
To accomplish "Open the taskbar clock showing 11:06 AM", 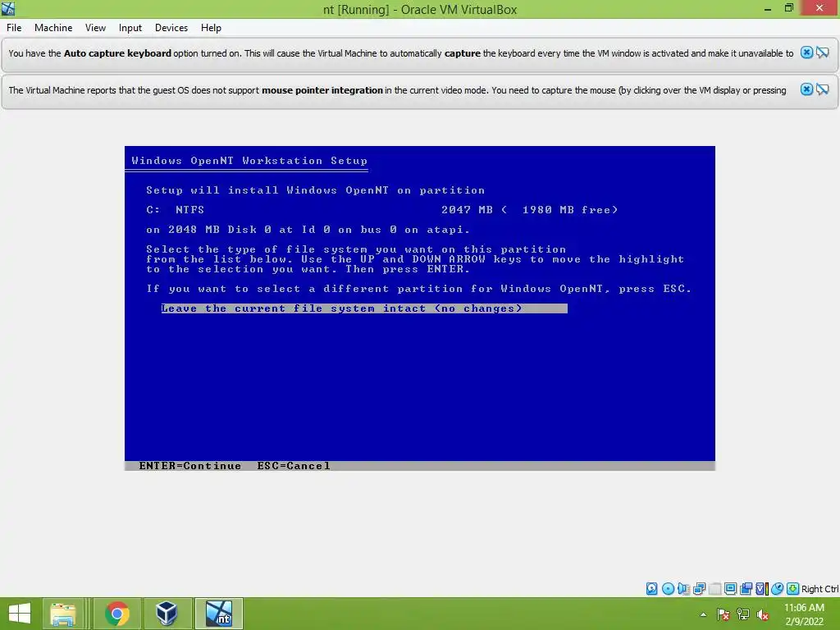I will 804,614.
